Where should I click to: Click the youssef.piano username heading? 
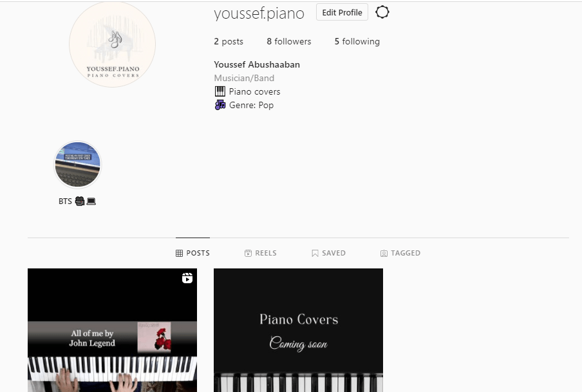click(x=259, y=14)
